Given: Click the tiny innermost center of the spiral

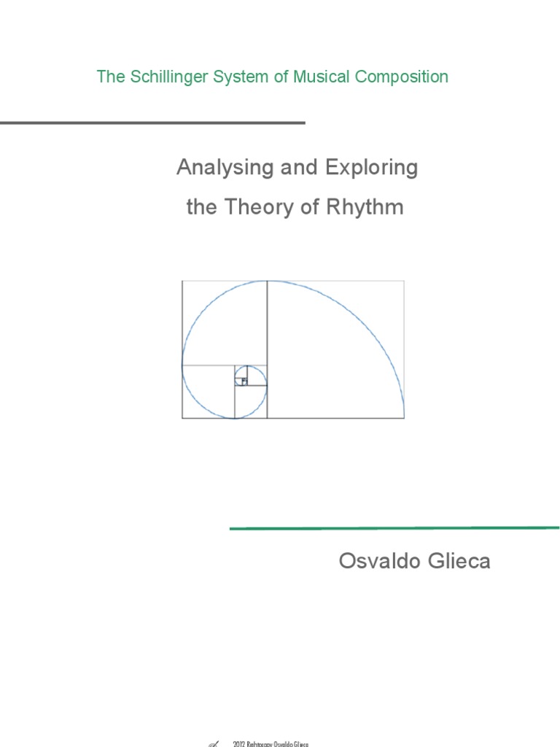Looking at the screenshot, I should coord(244,381).
